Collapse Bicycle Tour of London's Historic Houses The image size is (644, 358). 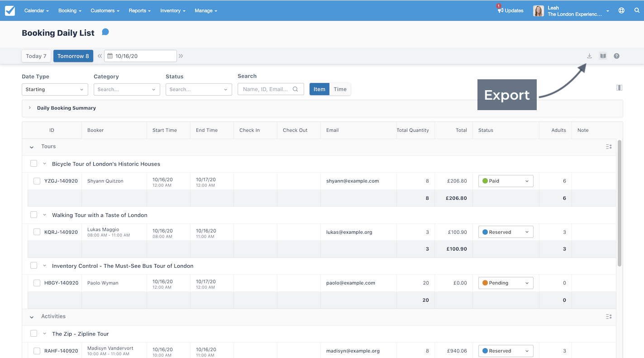click(x=45, y=164)
